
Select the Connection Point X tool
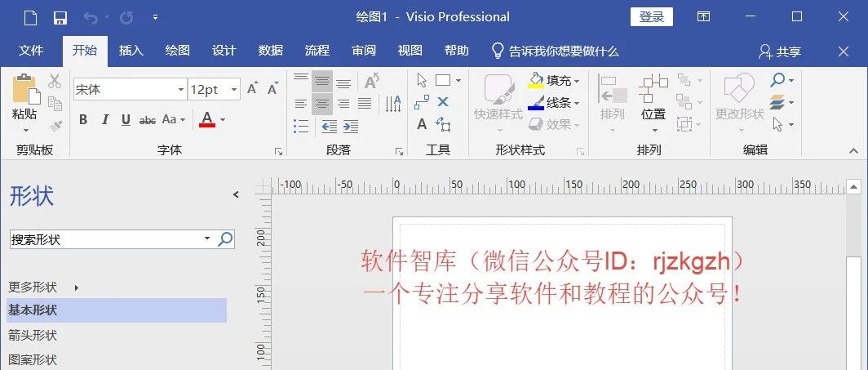coord(443,102)
